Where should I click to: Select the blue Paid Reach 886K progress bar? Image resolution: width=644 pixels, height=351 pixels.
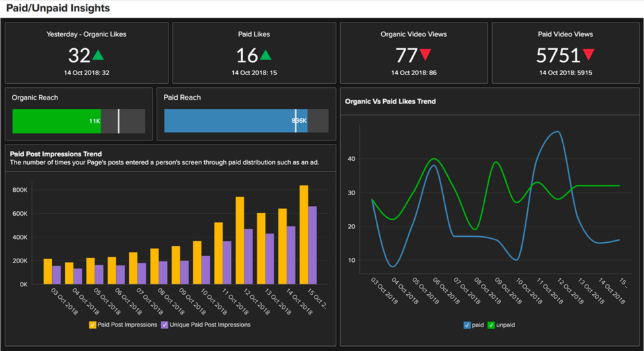click(x=228, y=121)
